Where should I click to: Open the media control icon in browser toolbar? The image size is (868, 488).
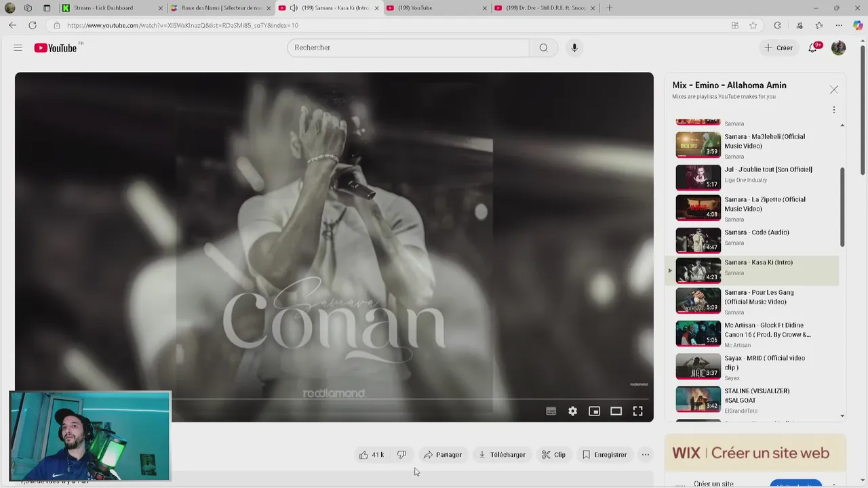800,25
